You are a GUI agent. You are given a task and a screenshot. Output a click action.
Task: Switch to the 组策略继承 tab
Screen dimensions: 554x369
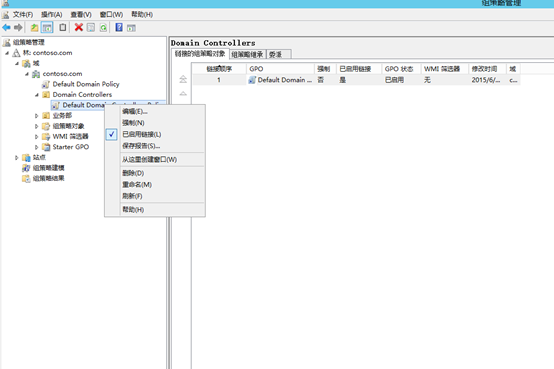248,54
